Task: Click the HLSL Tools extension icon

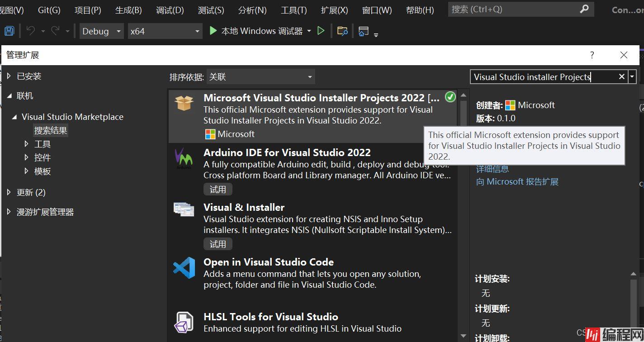Action: pyautogui.click(x=184, y=323)
